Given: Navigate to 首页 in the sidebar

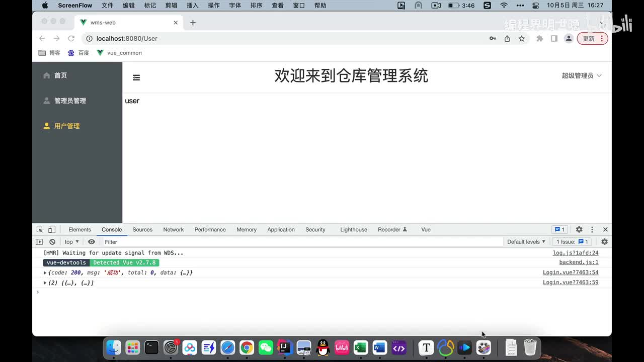Looking at the screenshot, I should 61,75.
